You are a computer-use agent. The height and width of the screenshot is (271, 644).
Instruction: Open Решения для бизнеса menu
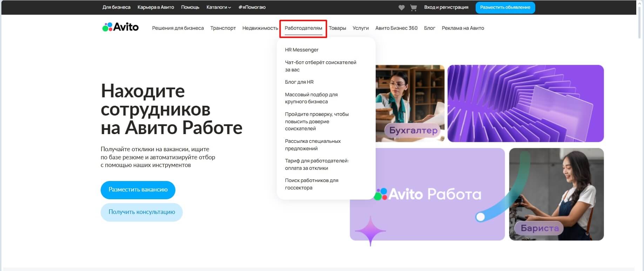pos(178,28)
